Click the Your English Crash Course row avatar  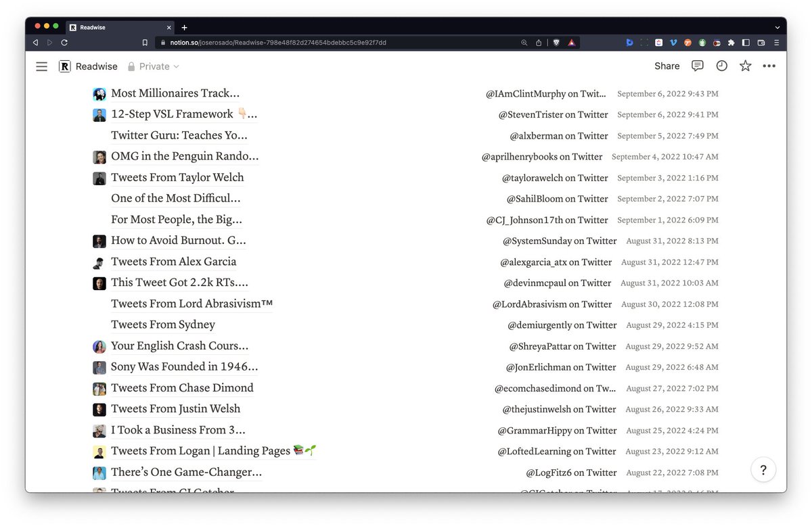point(99,346)
